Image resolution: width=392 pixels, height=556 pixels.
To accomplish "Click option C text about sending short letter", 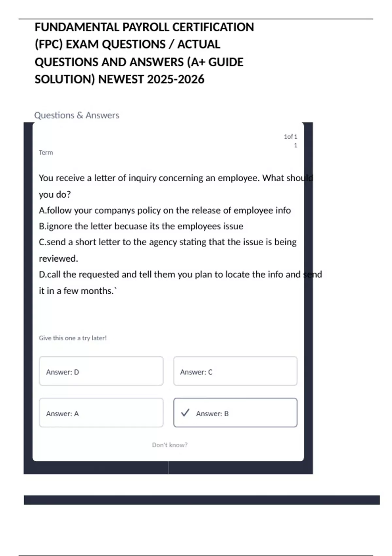I will 168,242.
